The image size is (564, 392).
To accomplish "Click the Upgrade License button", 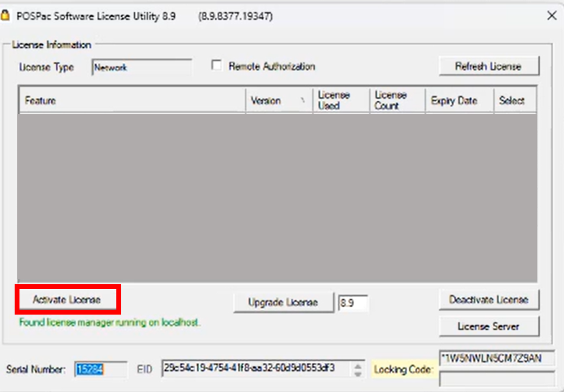I will [x=284, y=302].
